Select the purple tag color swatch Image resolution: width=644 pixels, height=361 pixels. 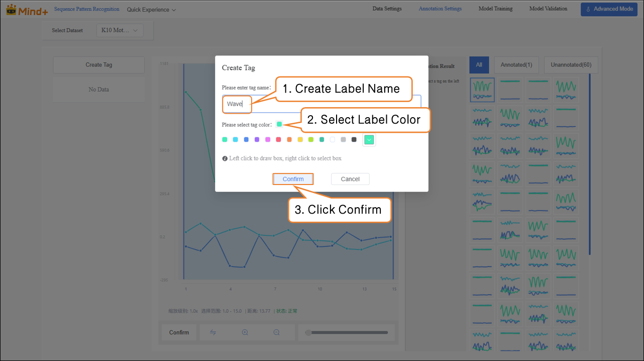click(x=257, y=140)
